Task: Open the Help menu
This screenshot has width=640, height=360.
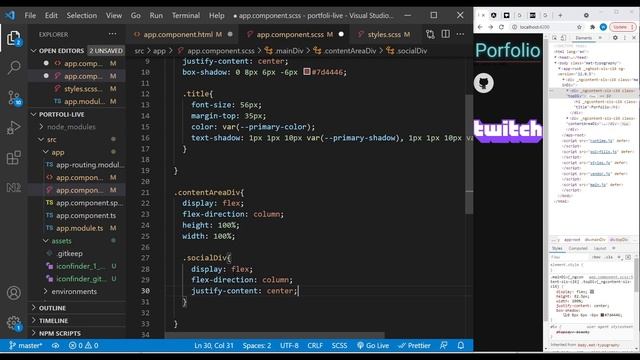Action: tap(217, 16)
